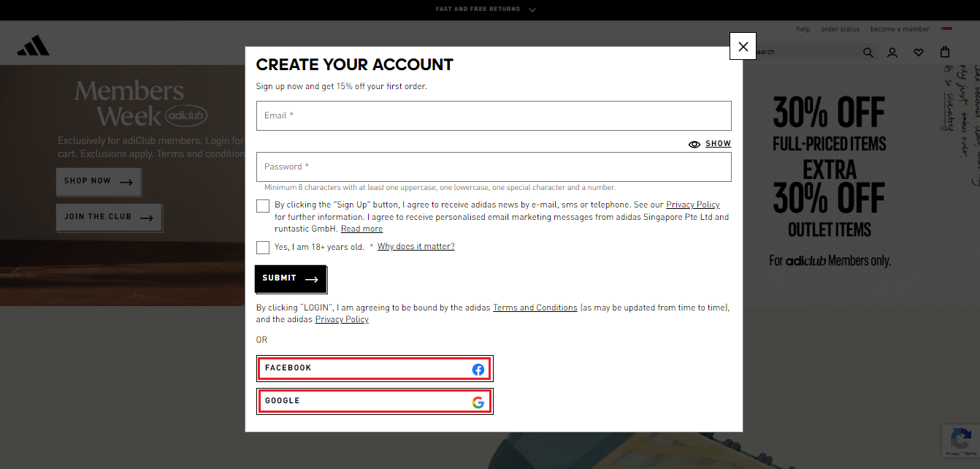Open the wishlist heart icon
Viewport: 980px width, 469px height.
pos(919,52)
